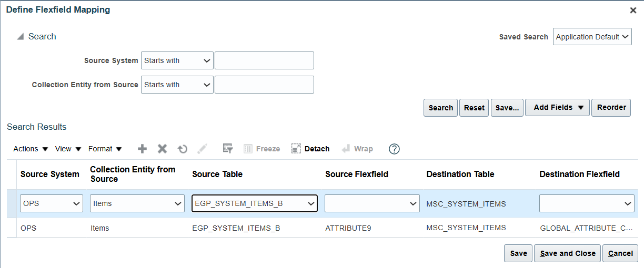Image resolution: width=644 pixels, height=268 pixels.
Task: Click the Source System search input field
Action: pyautogui.click(x=264, y=60)
